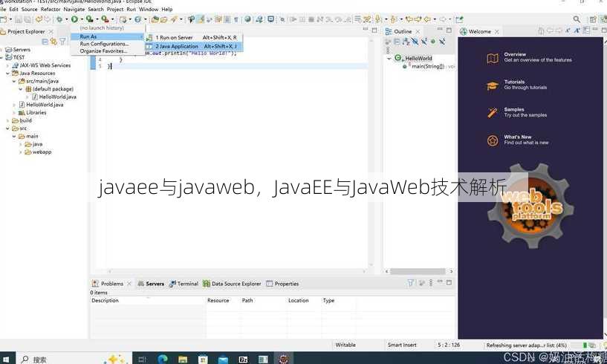Click Outline collapse all icon

click(x=397, y=42)
